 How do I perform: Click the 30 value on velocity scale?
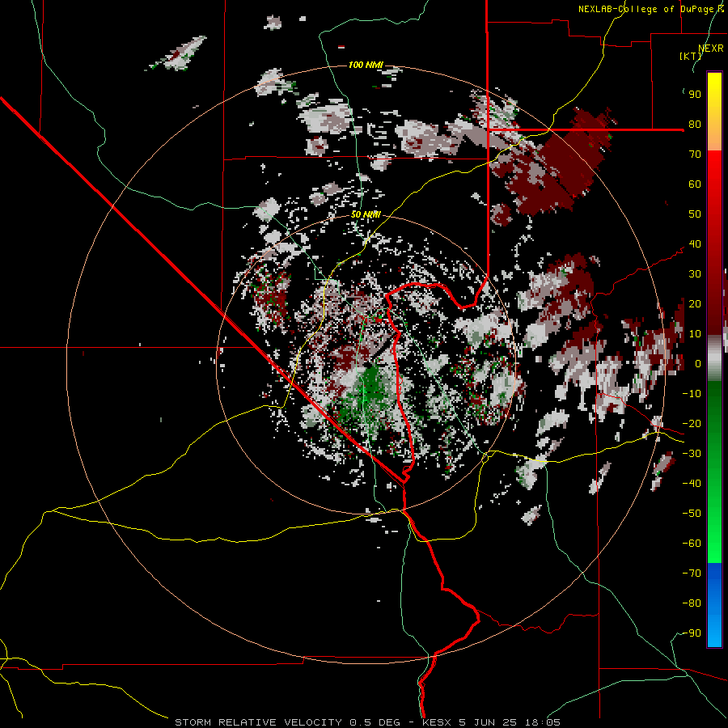(695, 274)
